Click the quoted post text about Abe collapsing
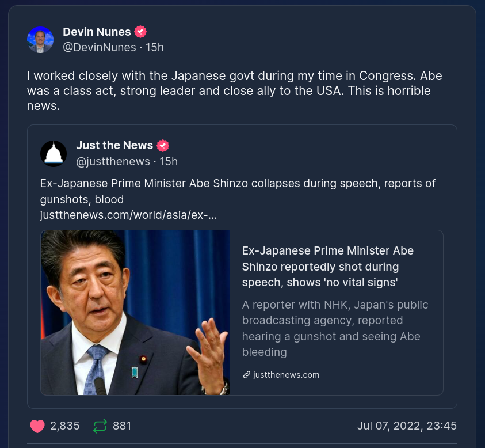Image resolution: width=485 pixels, height=448 pixels. click(238, 191)
